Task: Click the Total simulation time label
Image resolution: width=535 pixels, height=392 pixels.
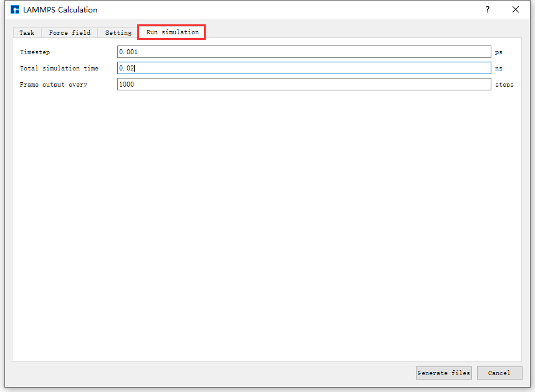Action: tap(59, 69)
